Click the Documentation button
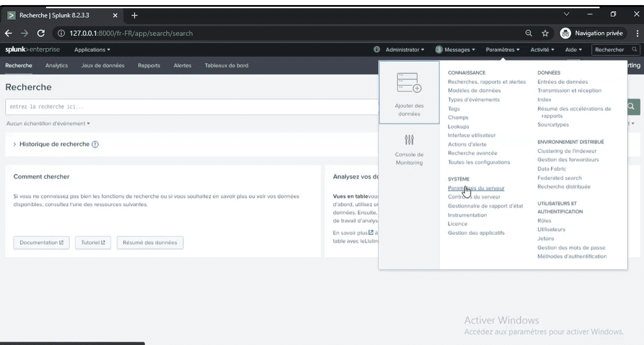This screenshot has height=345, width=644. (42, 242)
